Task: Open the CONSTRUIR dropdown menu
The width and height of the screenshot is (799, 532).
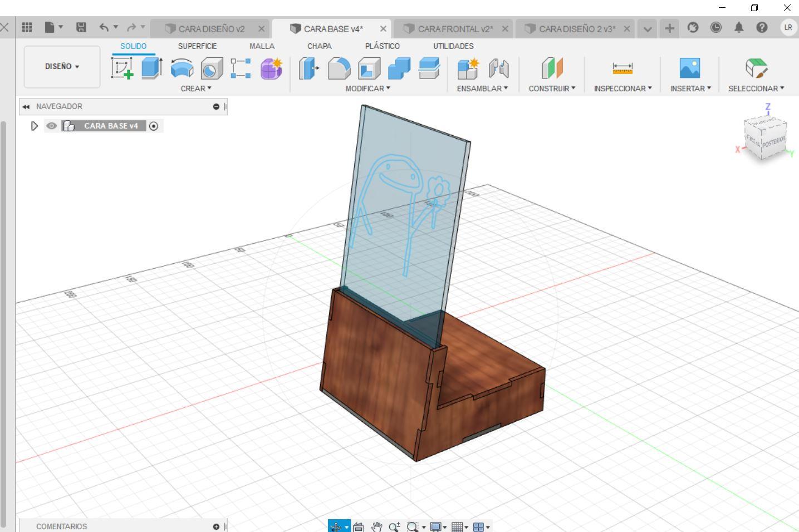Action: click(552, 88)
